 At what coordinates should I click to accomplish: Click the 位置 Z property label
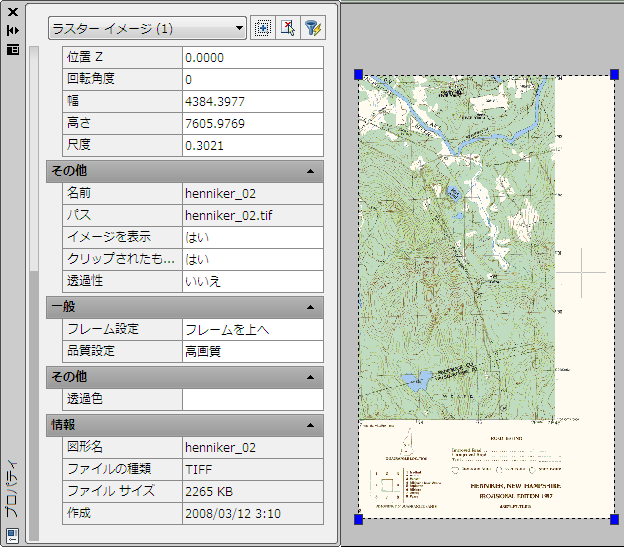tap(122, 58)
